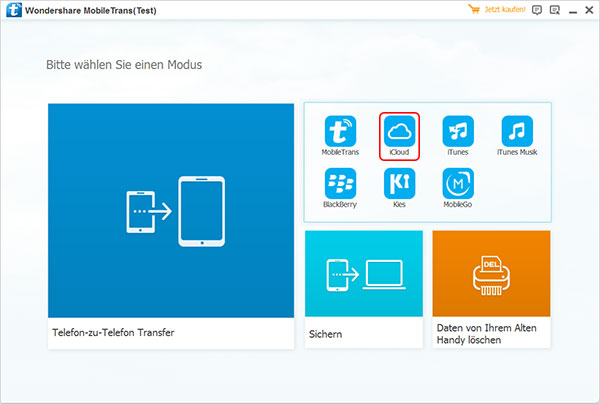
Task: Open the Sichern backup tile
Action: point(364,289)
